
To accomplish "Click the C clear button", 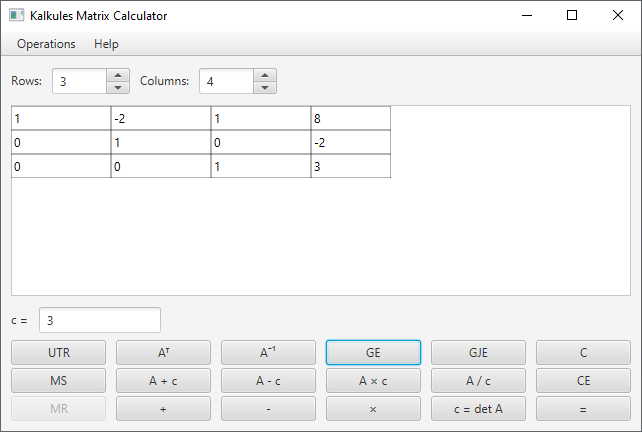I will [583, 353].
